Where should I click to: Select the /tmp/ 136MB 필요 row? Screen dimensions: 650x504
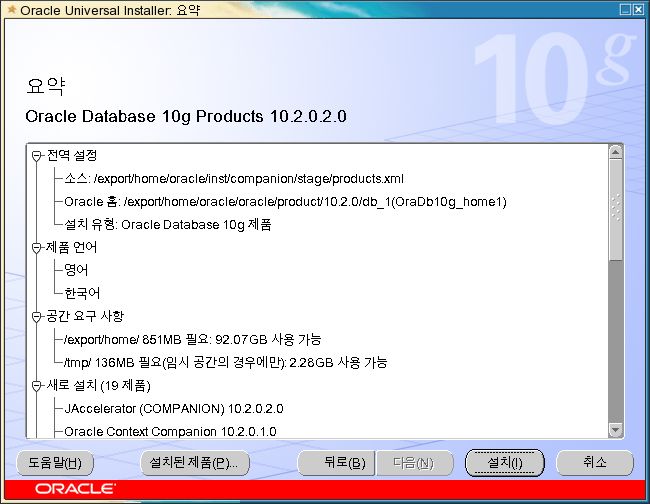tap(225, 363)
